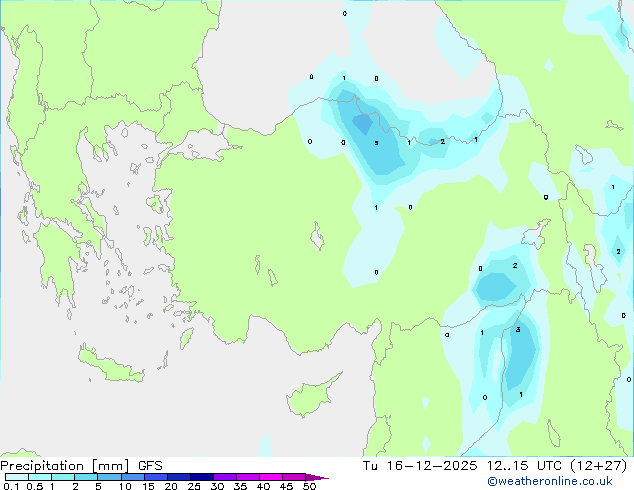Click the 15–20 mm legend swatch

tap(155, 477)
